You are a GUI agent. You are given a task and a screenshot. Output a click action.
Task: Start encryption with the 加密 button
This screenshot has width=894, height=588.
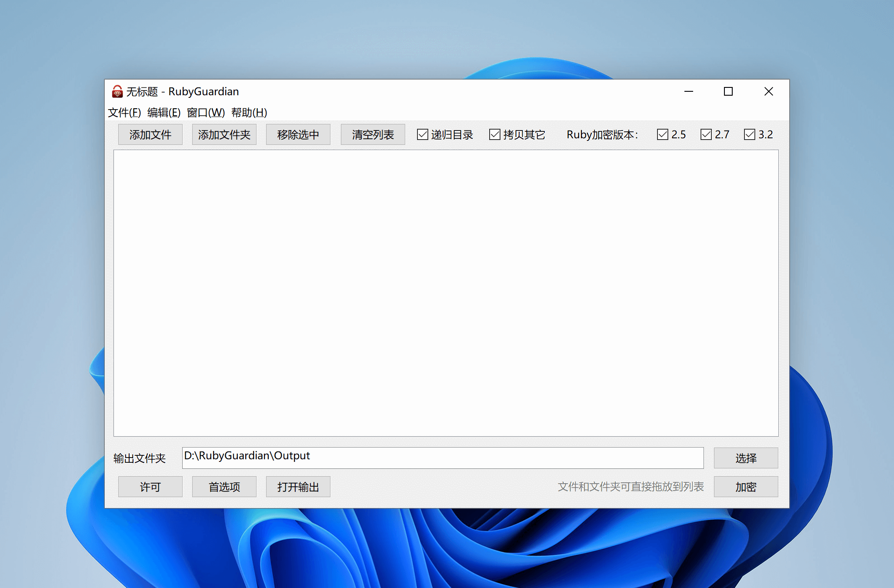(746, 487)
